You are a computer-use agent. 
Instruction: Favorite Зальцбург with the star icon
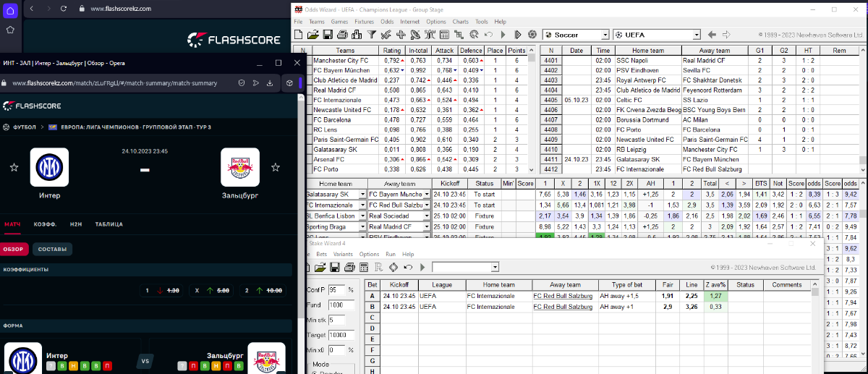(275, 168)
